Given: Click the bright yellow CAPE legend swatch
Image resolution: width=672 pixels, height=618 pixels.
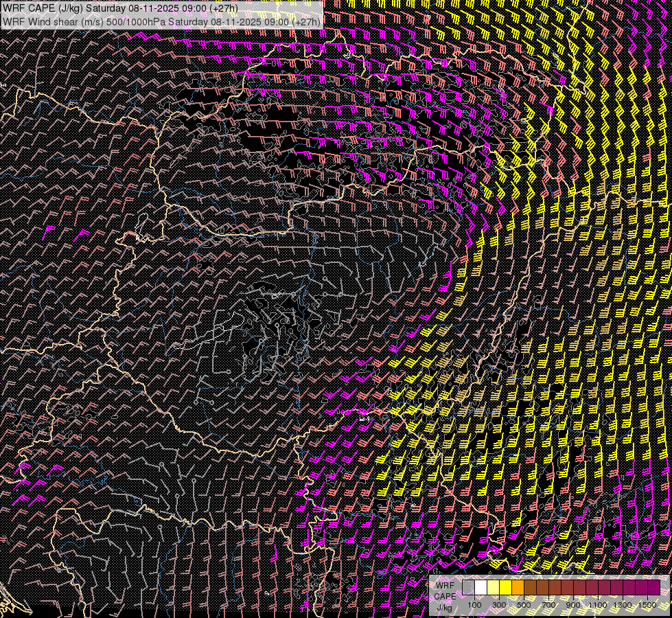Looking at the screenshot, I should pyautogui.click(x=505, y=587).
